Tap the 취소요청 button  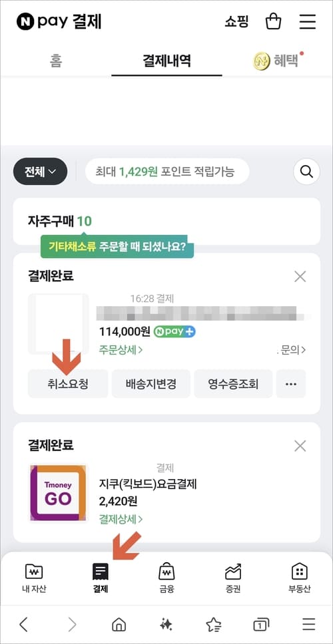click(x=68, y=384)
